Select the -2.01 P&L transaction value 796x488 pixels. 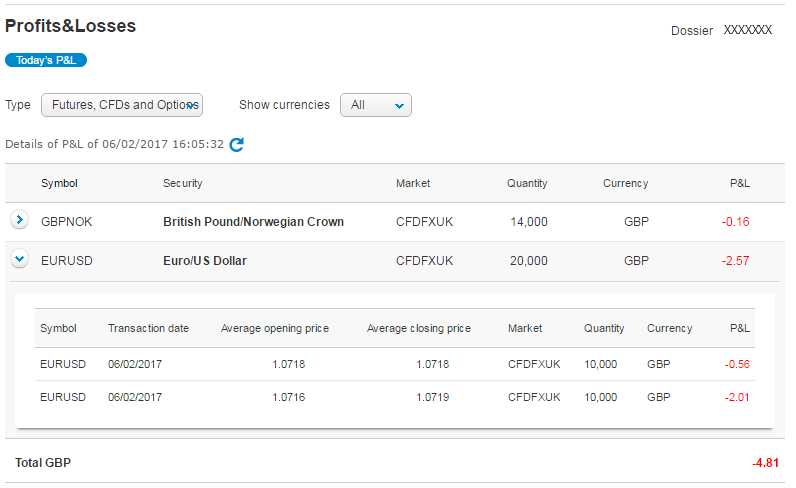[737, 397]
